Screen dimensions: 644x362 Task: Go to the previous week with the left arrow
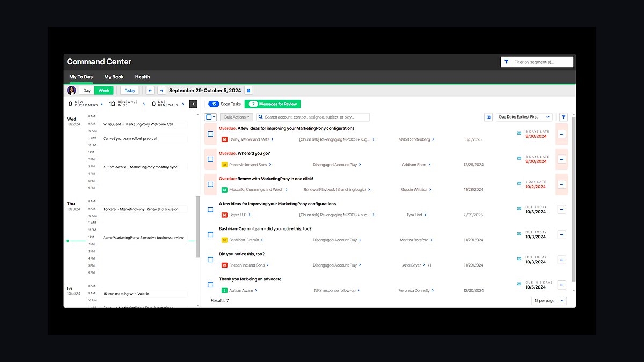pyautogui.click(x=150, y=91)
